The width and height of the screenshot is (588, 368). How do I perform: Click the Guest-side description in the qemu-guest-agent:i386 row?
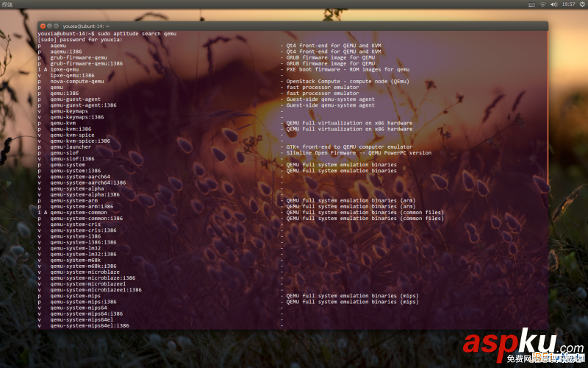[330, 105]
